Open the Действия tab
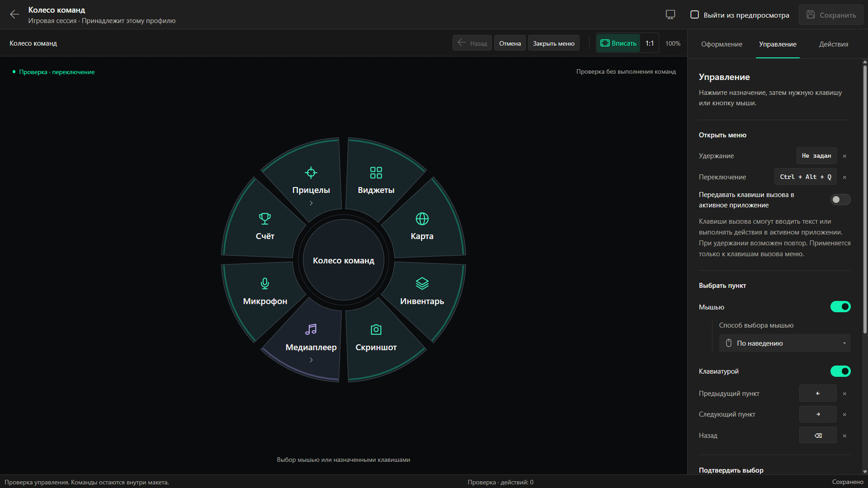 (834, 44)
